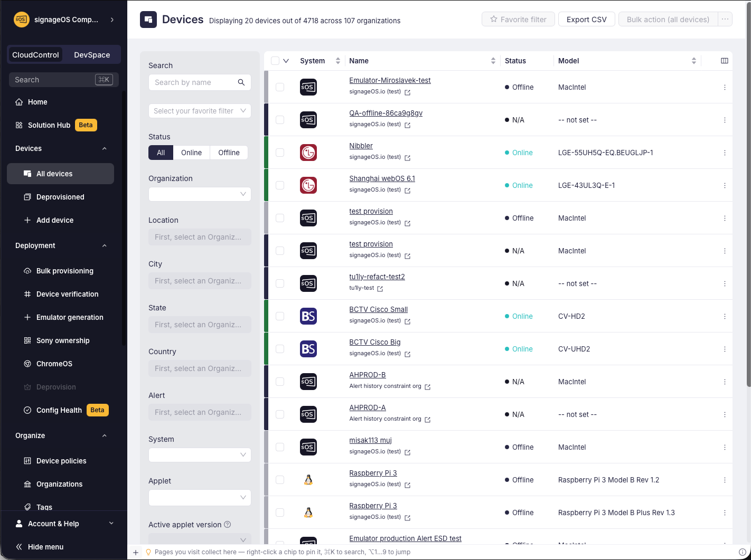
Task: Tick the select-all checkbox in table header
Action: click(x=275, y=61)
